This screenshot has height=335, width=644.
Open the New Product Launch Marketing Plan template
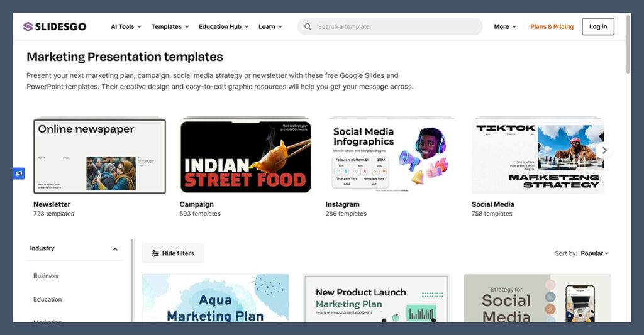(x=376, y=298)
